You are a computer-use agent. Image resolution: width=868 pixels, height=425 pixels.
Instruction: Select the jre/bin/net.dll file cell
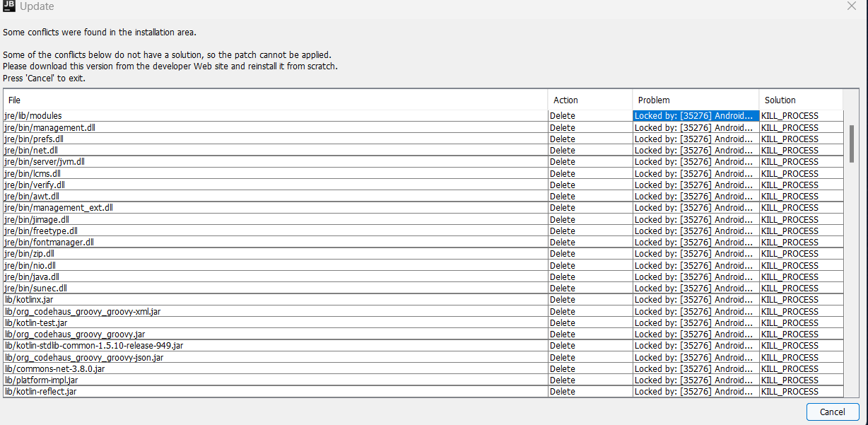pyautogui.click(x=276, y=150)
